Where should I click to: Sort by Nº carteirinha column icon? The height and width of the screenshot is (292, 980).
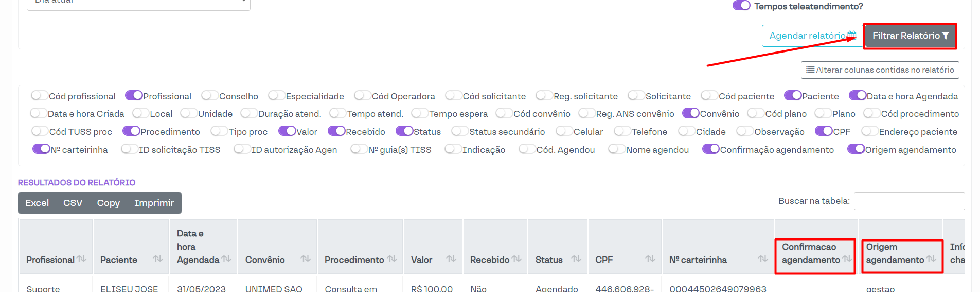(763, 259)
